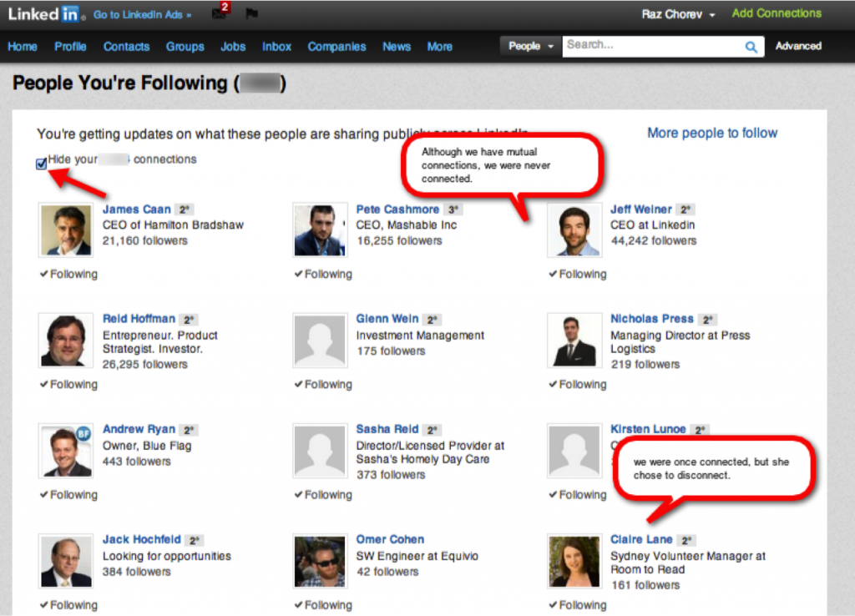Image resolution: width=855 pixels, height=616 pixels.
Task: Click the 3rd degree badge next to Pete Cashmore
Action: [x=453, y=210]
